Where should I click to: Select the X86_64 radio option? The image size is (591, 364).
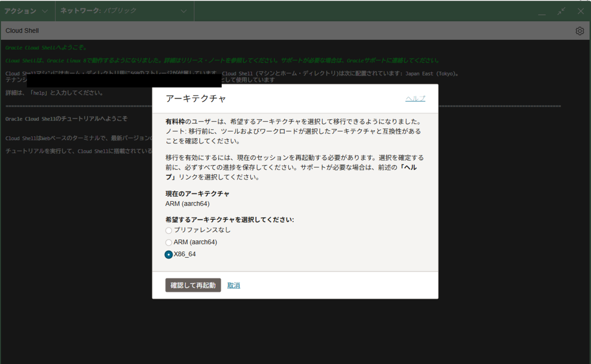click(169, 254)
